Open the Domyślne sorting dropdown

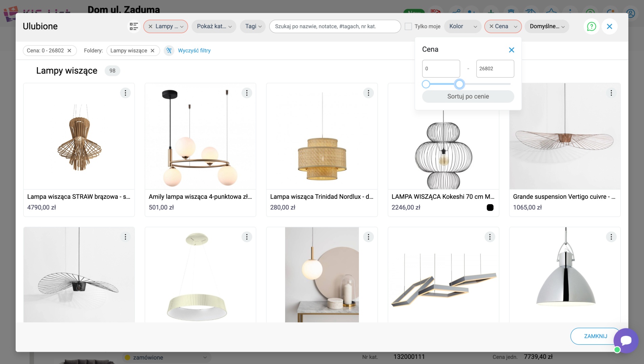point(547,26)
